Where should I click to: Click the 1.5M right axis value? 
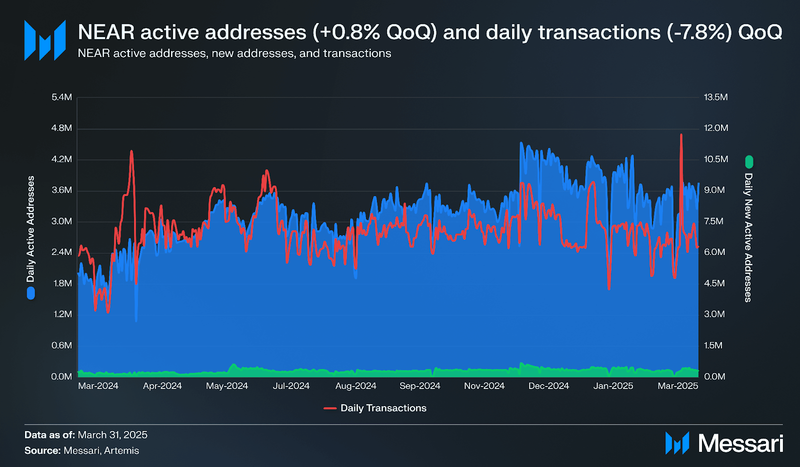click(713, 346)
